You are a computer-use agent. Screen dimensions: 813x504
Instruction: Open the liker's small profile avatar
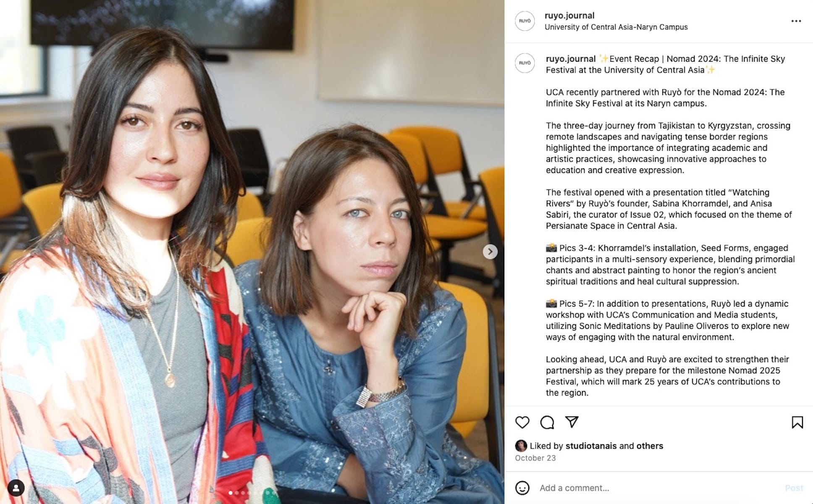point(521,446)
